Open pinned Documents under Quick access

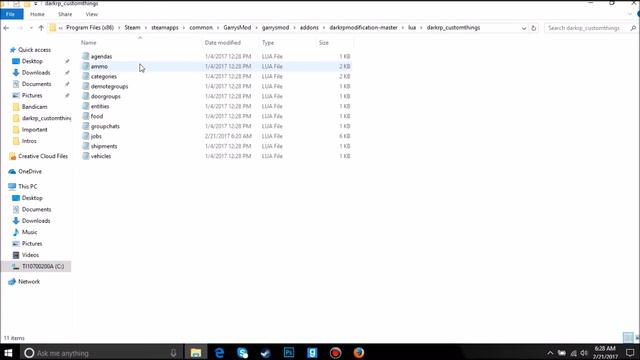point(36,84)
